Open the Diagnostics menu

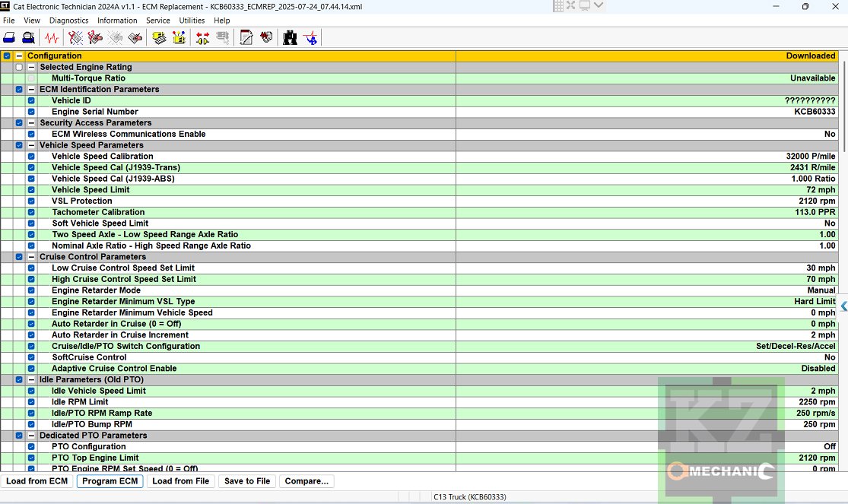tap(68, 21)
